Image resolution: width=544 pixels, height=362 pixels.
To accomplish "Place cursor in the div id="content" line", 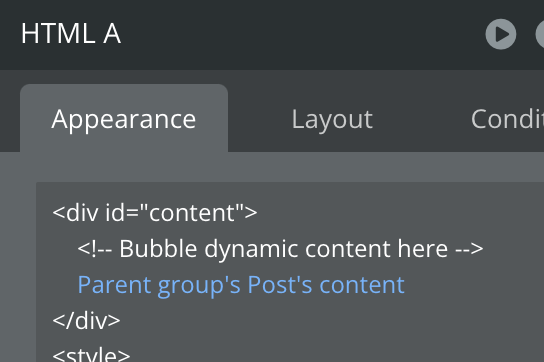I will [155, 212].
